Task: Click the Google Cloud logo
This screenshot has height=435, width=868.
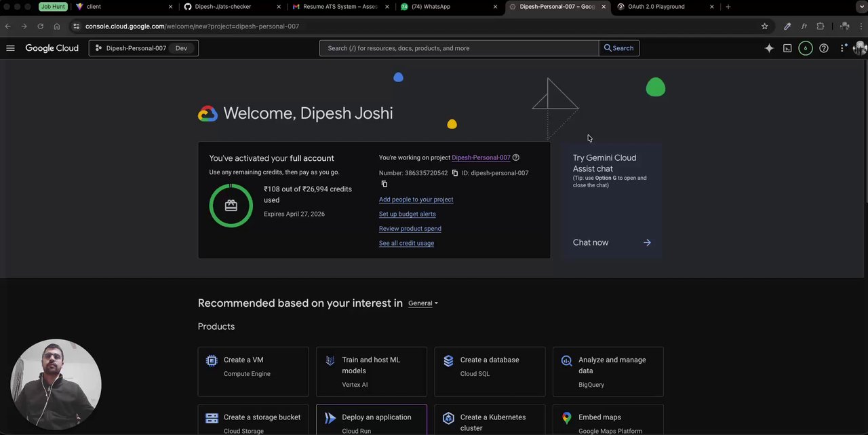Action: pyautogui.click(x=52, y=48)
